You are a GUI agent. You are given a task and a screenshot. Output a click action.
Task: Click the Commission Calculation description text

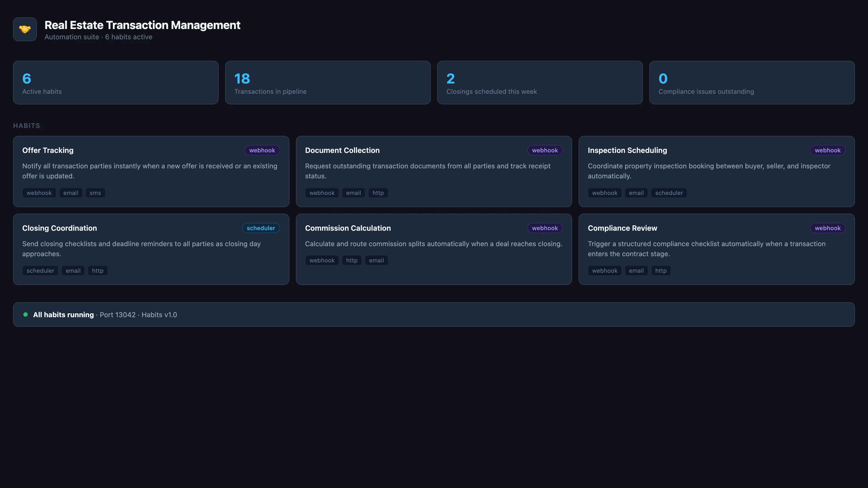point(434,244)
